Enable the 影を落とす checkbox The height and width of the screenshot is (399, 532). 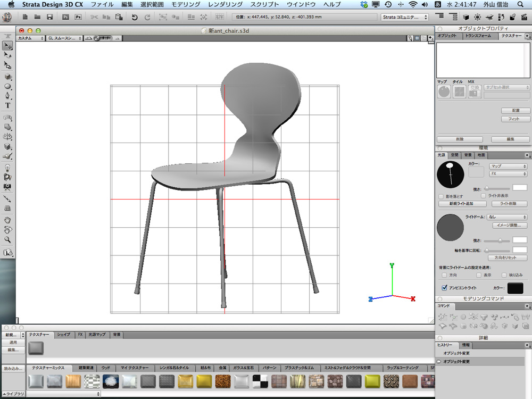coord(441,196)
